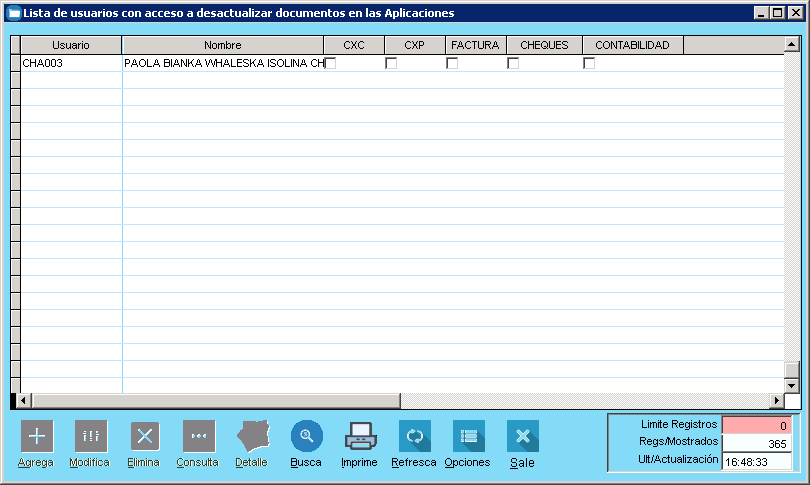Click the Busca search icon
The width and height of the screenshot is (810, 485).
click(306, 436)
